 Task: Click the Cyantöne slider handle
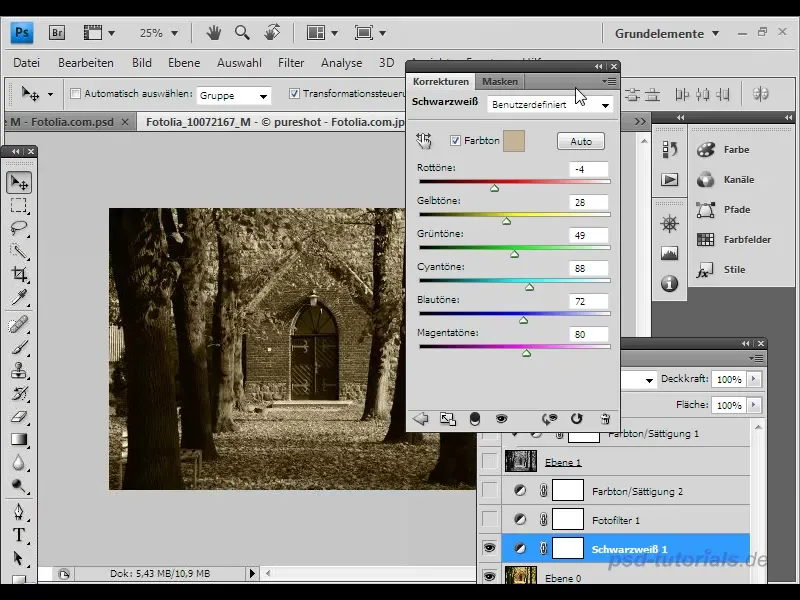(530, 287)
